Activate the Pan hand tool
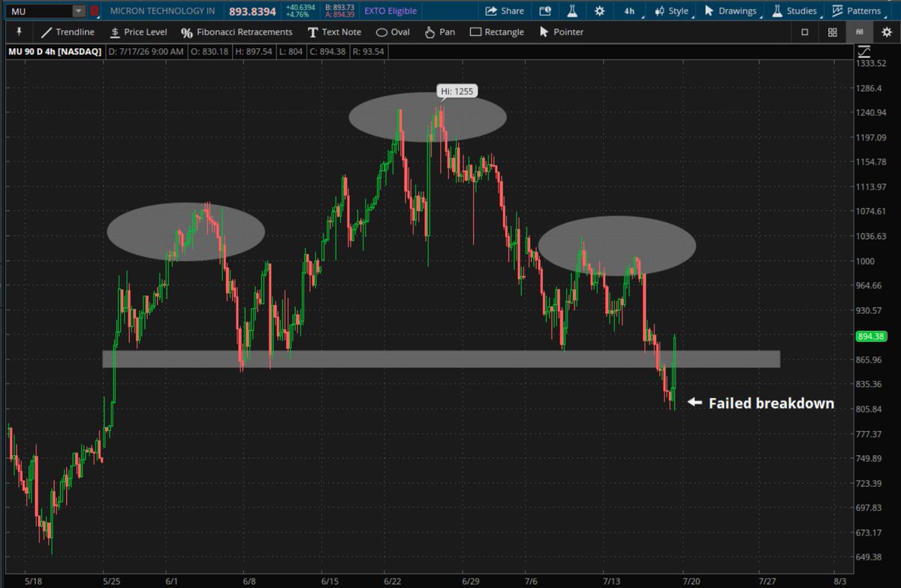Viewport: 901px width, 588px height. (439, 32)
